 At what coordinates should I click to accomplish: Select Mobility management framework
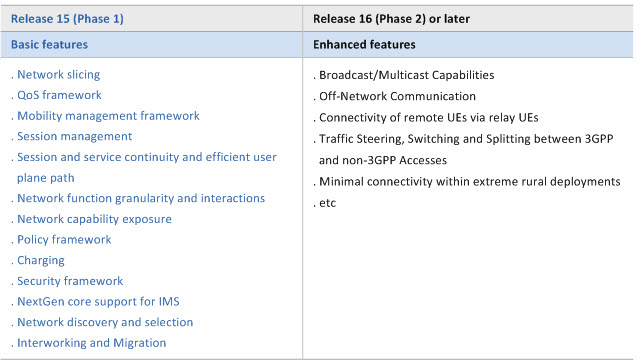click(109, 116)
